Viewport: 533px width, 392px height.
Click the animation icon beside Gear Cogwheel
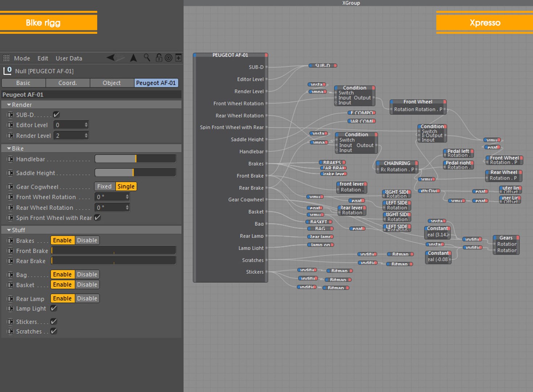coord(10,187)
